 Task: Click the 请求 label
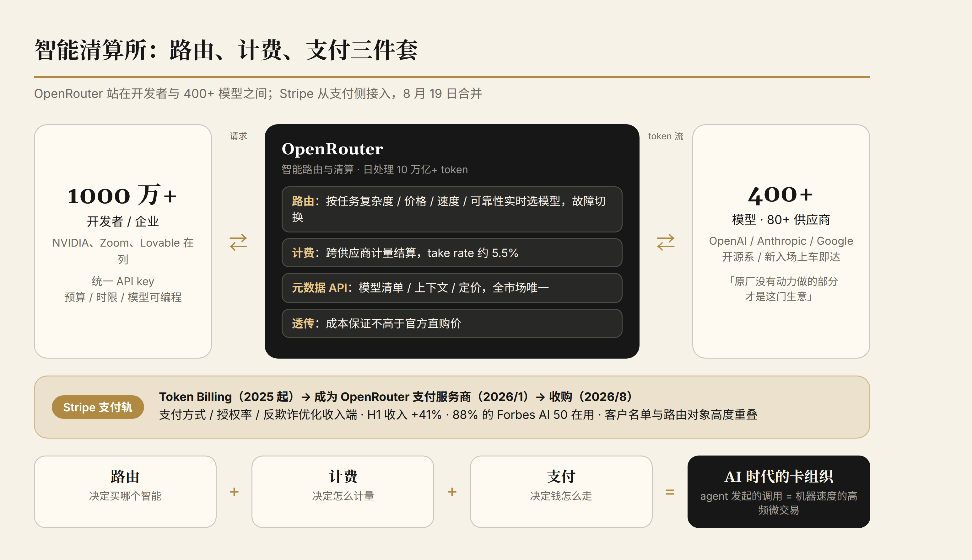pyautogui.click(x=238, y=136)
